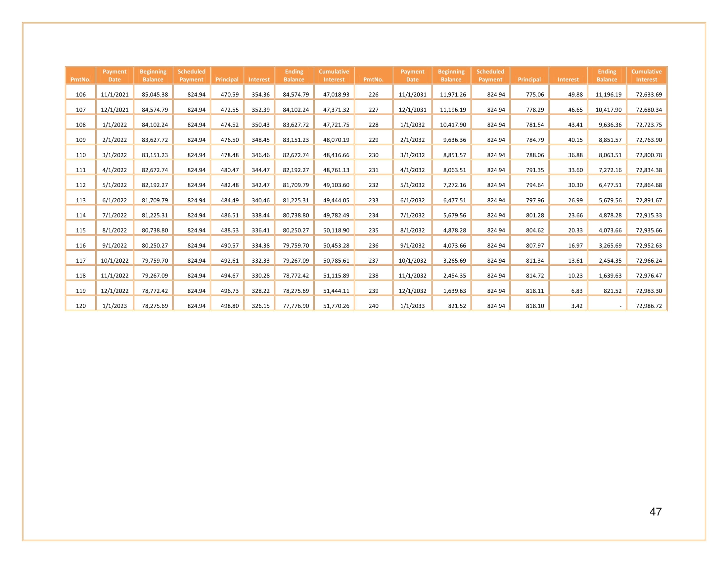Viewport: 728px width, 563px height.
Task: Select page number 47
Action: 655,512
